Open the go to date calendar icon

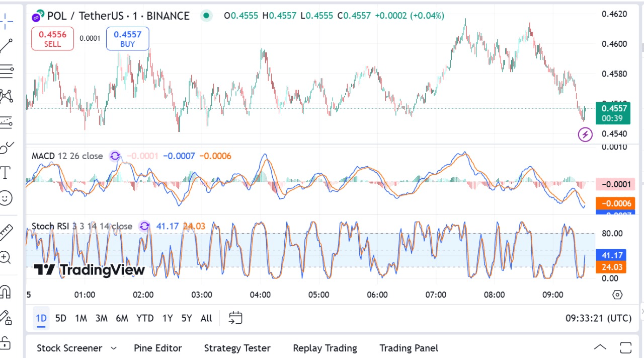(x=235, y=318)
